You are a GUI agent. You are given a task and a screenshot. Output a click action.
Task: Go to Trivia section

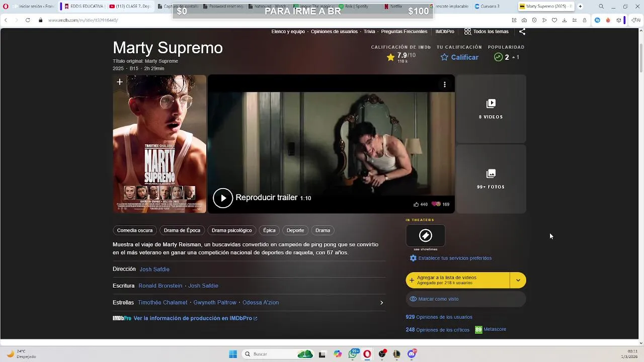[369, 31]
